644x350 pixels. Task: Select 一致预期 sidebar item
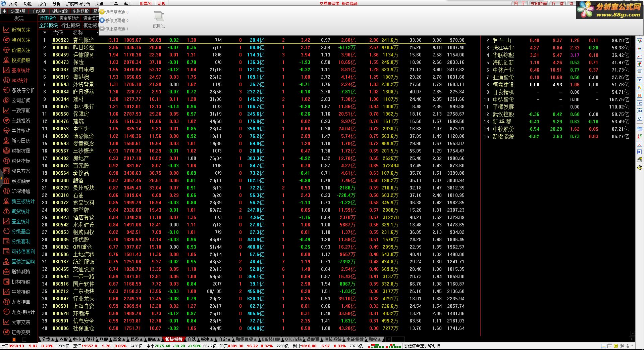pos(17,111)
